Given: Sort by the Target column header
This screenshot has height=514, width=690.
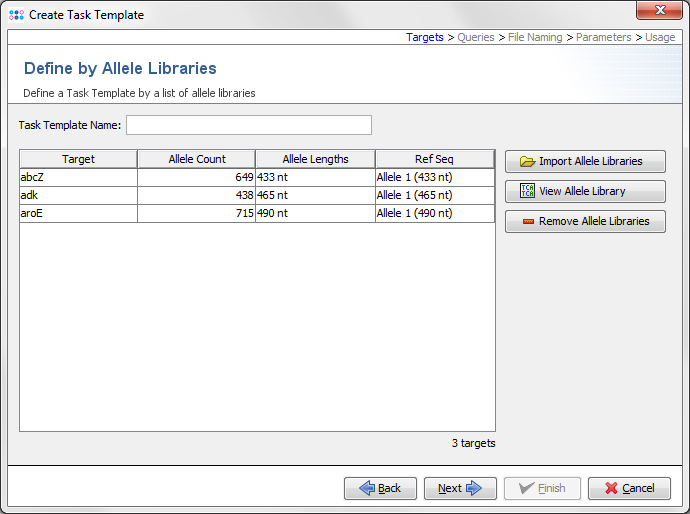Looking at the screenshot, I should point(78,159).
